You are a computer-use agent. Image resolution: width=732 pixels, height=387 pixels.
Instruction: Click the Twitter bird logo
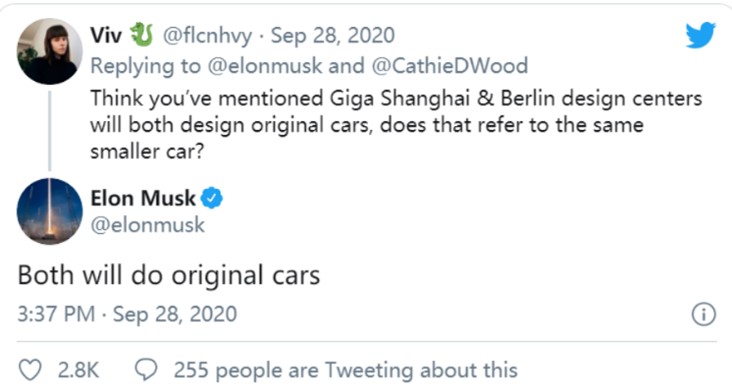click(x=700, y=35)
